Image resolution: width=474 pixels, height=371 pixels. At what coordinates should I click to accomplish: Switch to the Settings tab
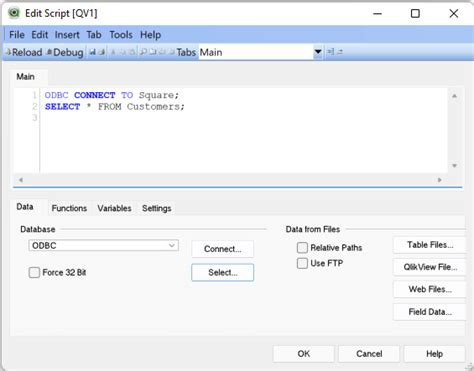coord(157,208)
